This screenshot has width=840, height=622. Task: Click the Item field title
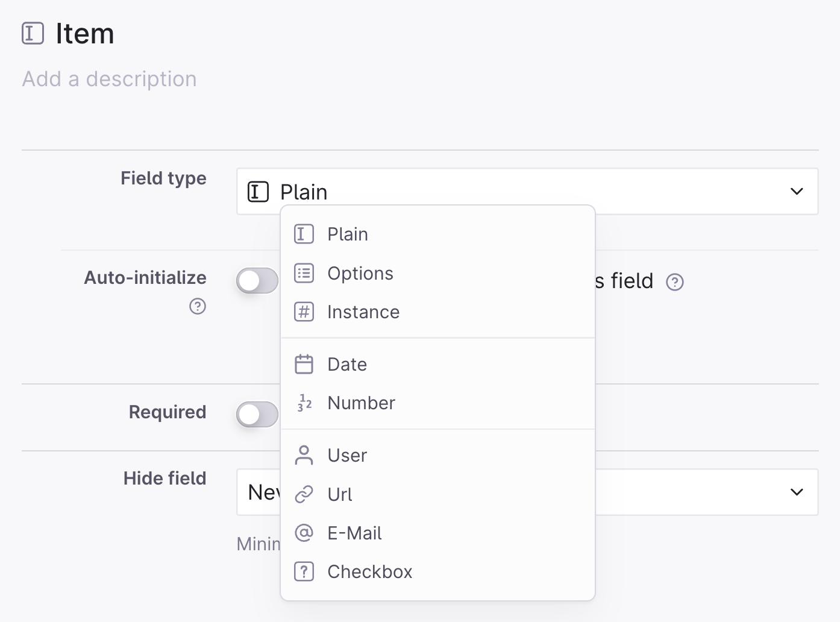point(85,33)
